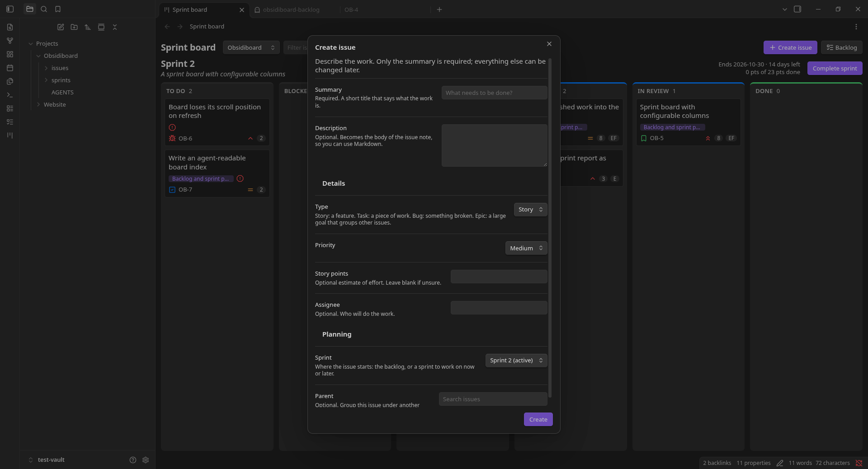Change sort order in the file explorer
This screenshot has width=868, height=469.
(x=88, y=27)
